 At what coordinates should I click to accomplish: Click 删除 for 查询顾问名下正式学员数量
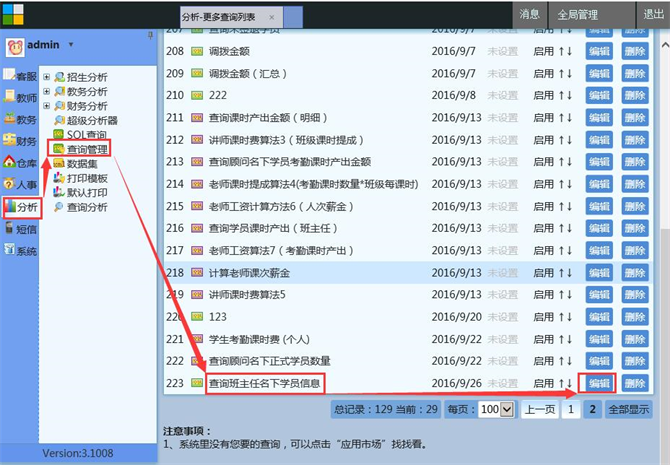(x=635, y=361)
